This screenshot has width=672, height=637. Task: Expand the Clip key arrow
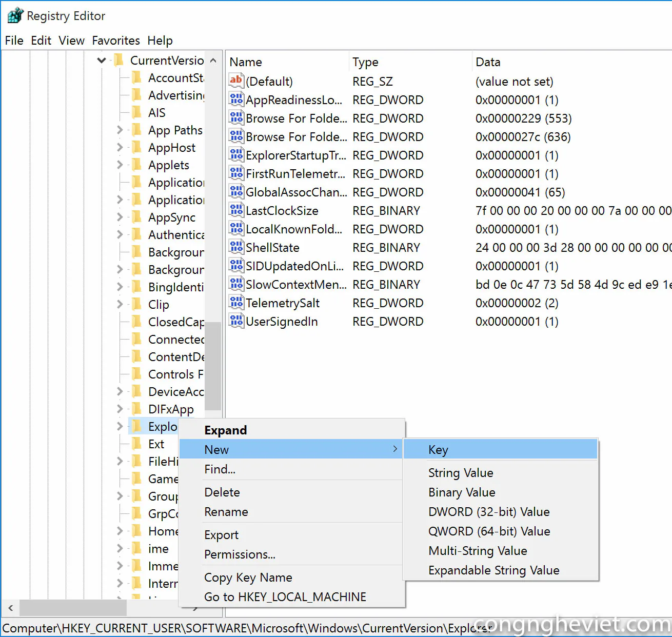[x=120, y=304]
